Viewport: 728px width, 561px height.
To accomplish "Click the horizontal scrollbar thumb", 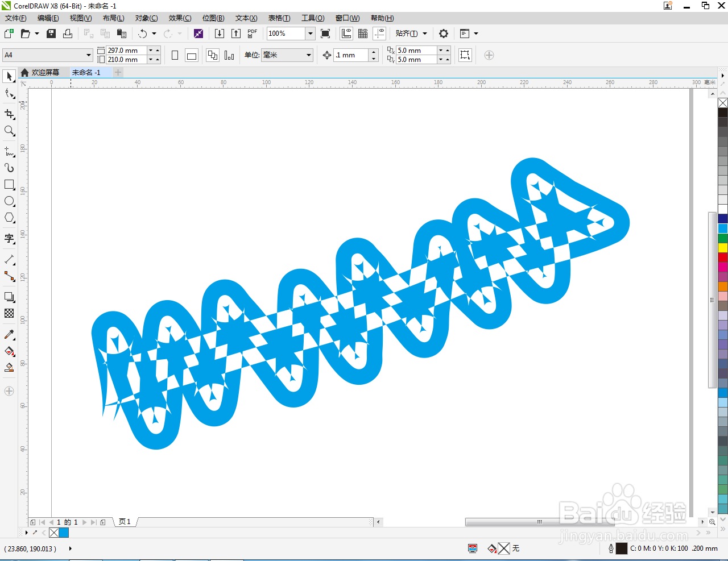I will click(x=540, y=522).
